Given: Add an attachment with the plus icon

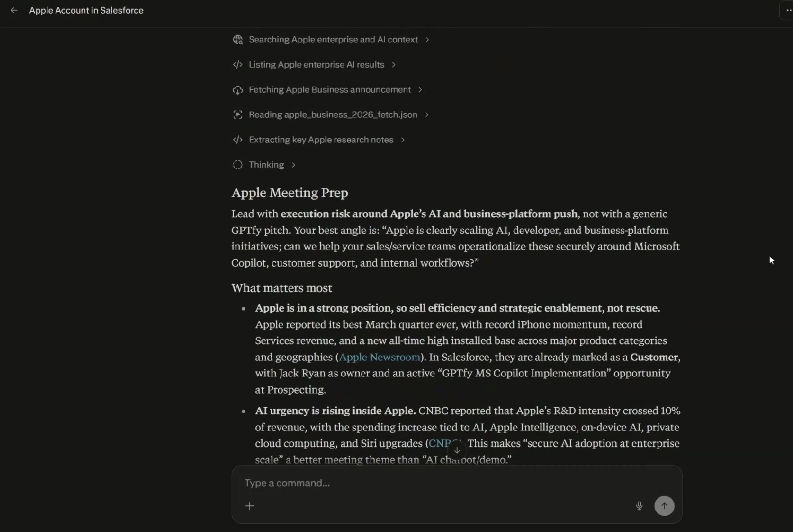Looking at the screenshot, I should coord(249,506).
